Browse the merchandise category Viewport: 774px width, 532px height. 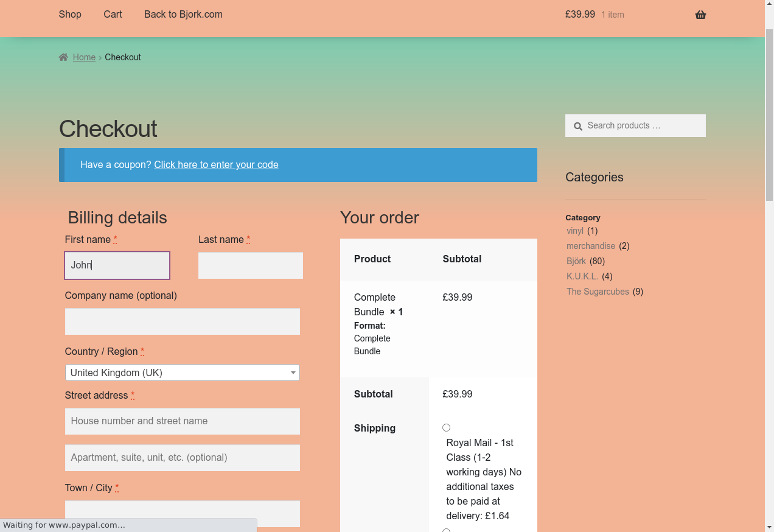pyautogui.click(x=590, y=246)
